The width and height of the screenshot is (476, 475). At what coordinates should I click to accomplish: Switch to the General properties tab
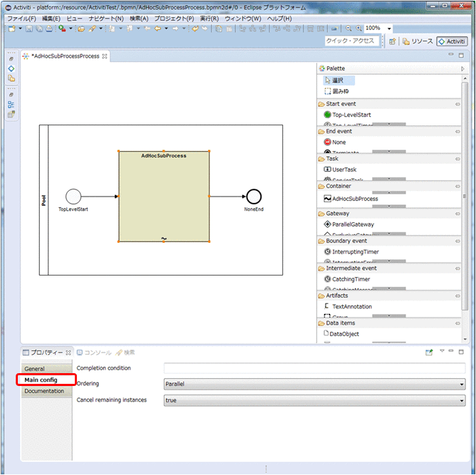point(35,369)
